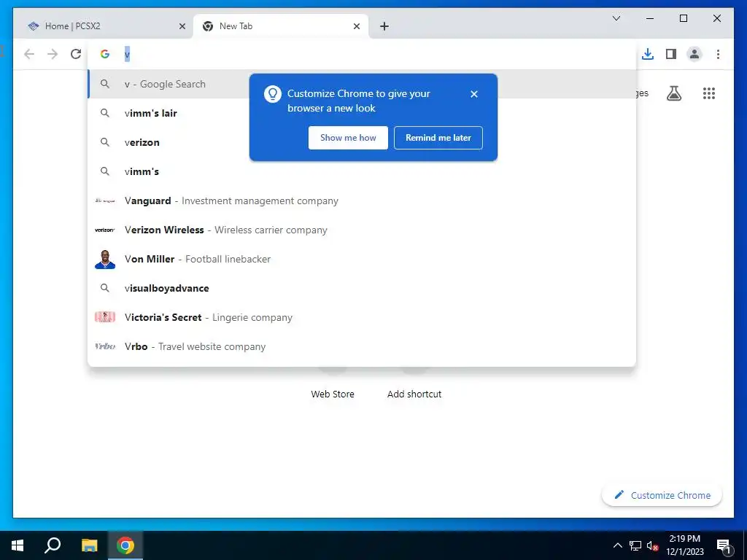This screenshot has height=560, width=747.
Task: Open Chrome three-dot menu
Action: coord(718,54)
